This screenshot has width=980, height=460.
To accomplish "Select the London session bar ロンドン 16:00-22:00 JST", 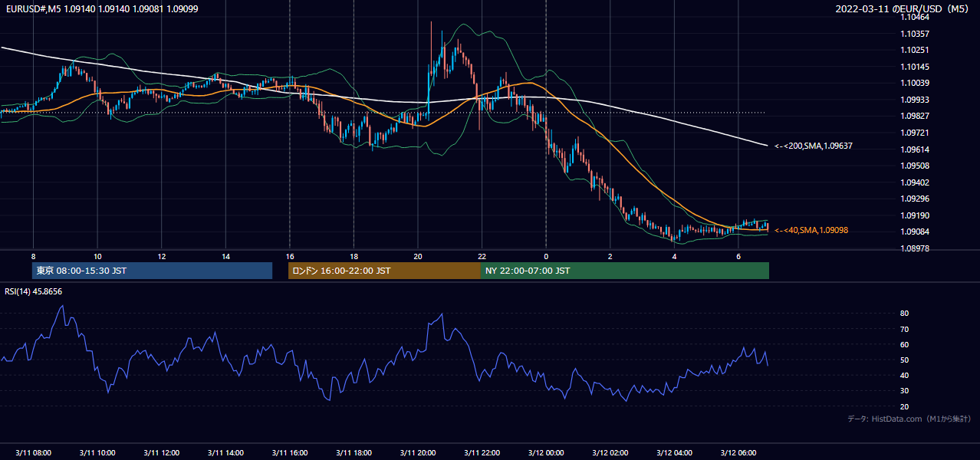I will pyautogui.click(x=384, y=271).
